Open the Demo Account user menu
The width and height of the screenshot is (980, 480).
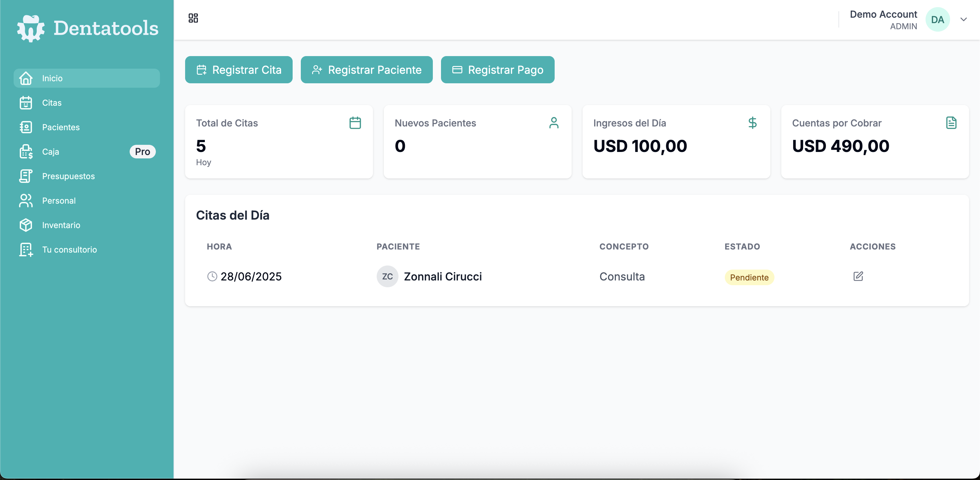(x=883, y=20)
